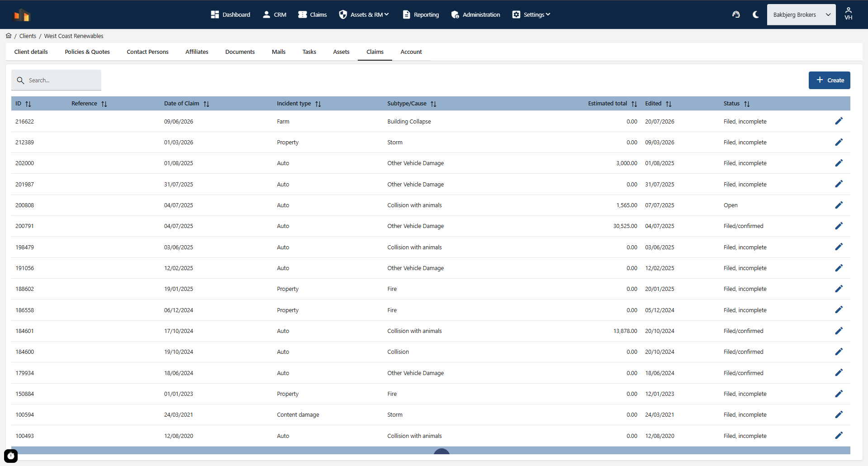Open the Bakbjerg Brokers selector
The height and width of the screenshot is (466, 868).
coord(801,14)
